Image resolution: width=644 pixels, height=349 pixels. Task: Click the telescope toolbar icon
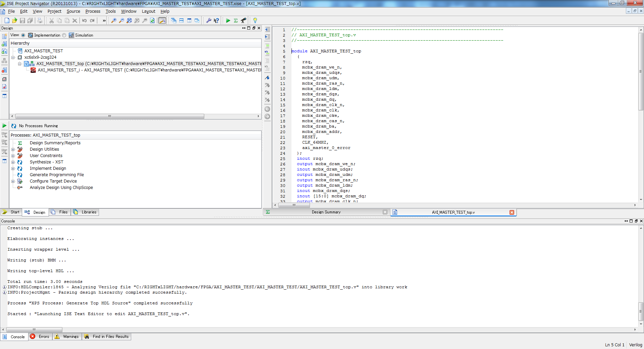click(244, 20)
